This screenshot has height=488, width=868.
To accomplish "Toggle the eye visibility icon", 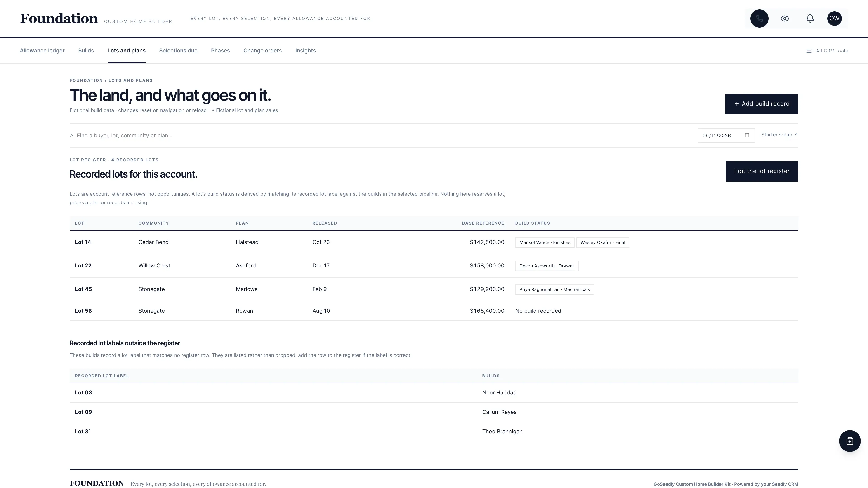I will [785, 19].
